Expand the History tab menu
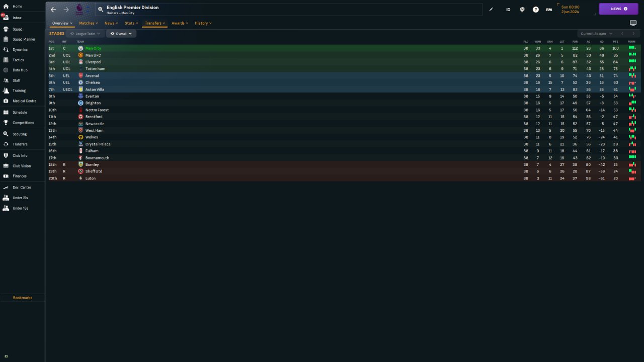Image resolution: width=644 pixels, height=362 pixels. (203, 23)
